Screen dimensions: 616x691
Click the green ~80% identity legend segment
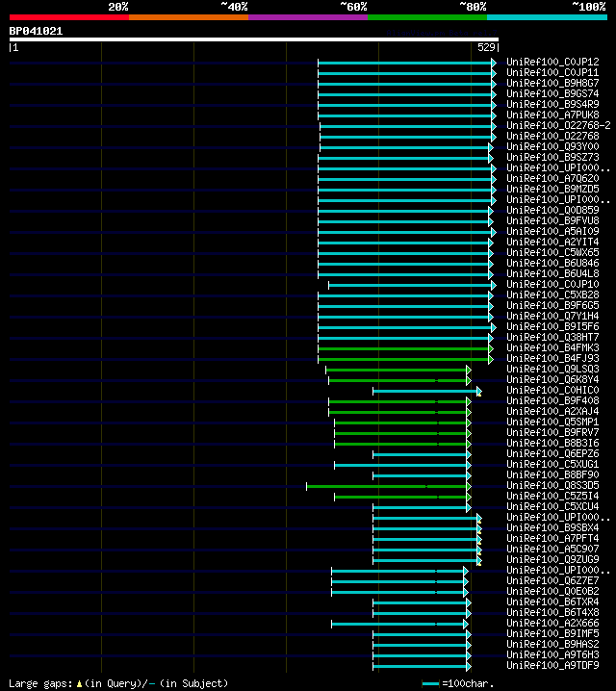click(427, 17)
